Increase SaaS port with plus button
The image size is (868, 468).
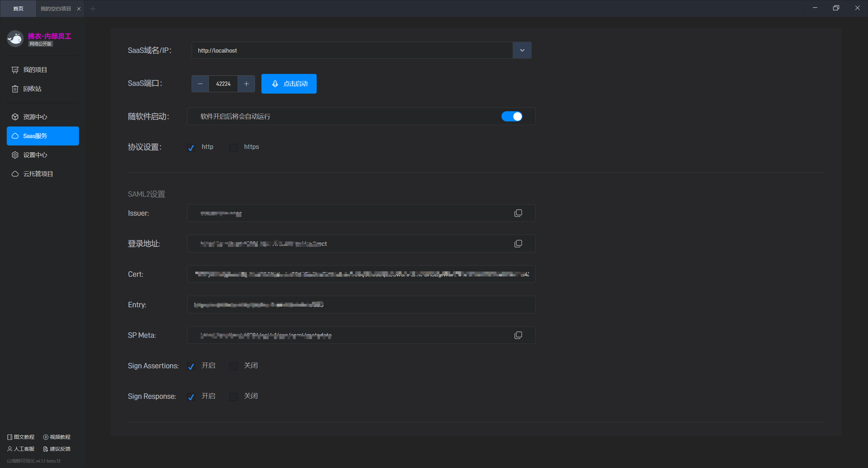246,84
